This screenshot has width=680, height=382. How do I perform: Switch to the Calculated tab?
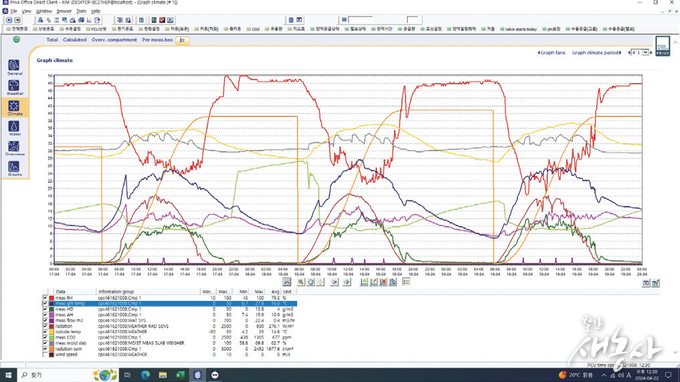tap(75, 39)
